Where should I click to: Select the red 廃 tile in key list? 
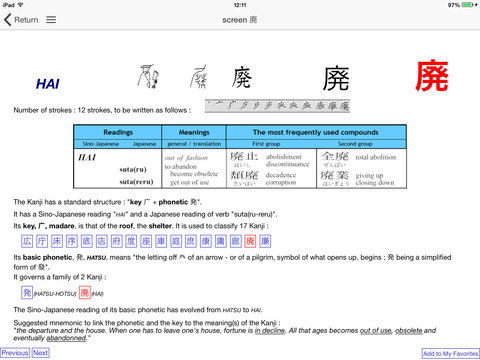250,241
